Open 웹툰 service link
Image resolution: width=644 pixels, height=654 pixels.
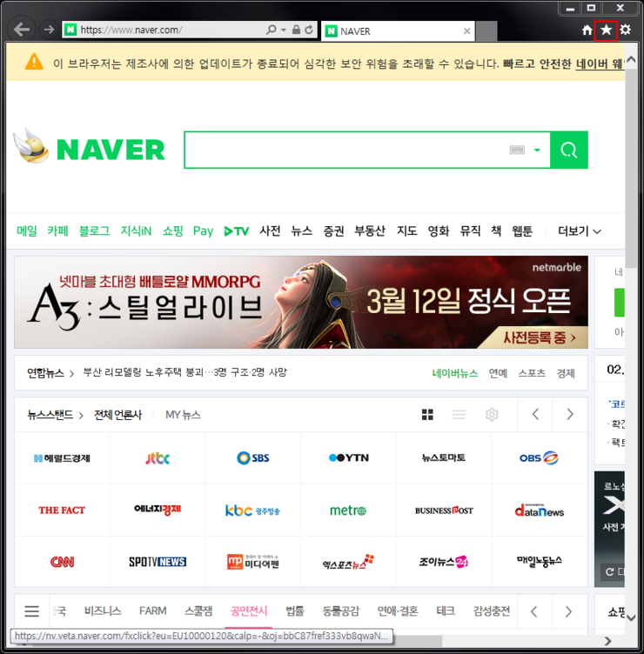click(522, 230)
